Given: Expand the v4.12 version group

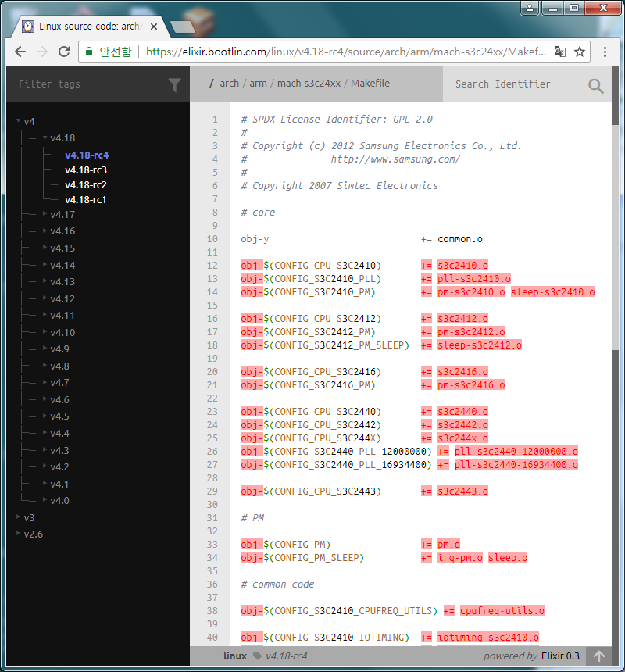Looking at the screenshot, I should [45, 298].
